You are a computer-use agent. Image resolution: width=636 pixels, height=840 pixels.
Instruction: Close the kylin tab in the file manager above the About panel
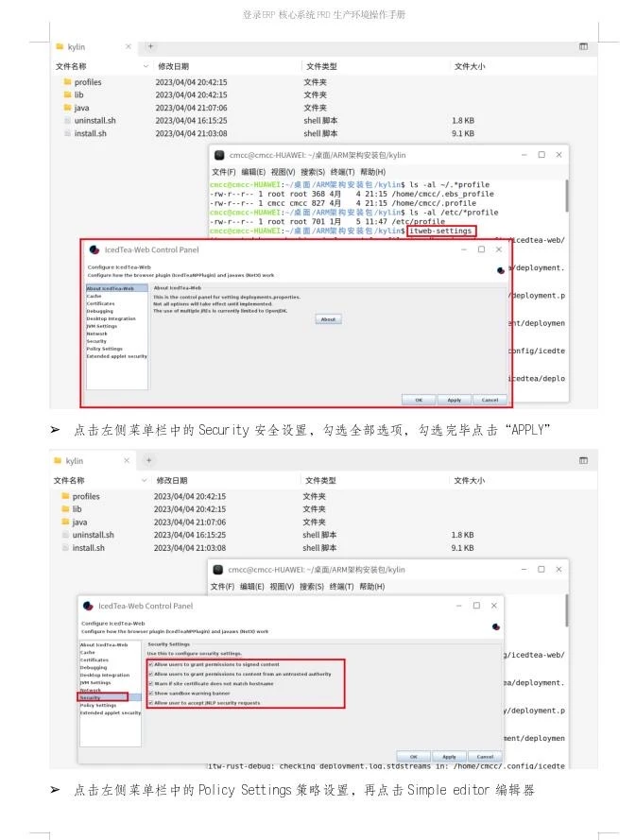coord(129,46)
